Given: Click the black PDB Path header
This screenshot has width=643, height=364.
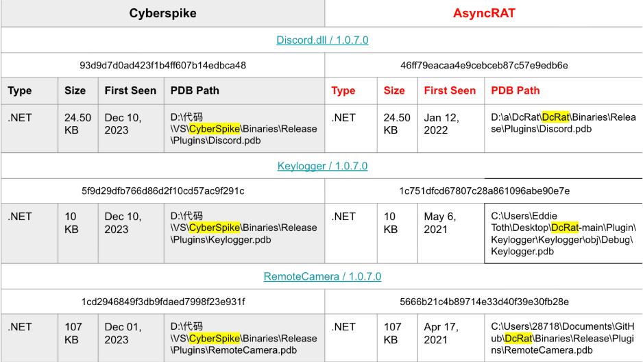Looking at the screenshot, I should 195,90.
